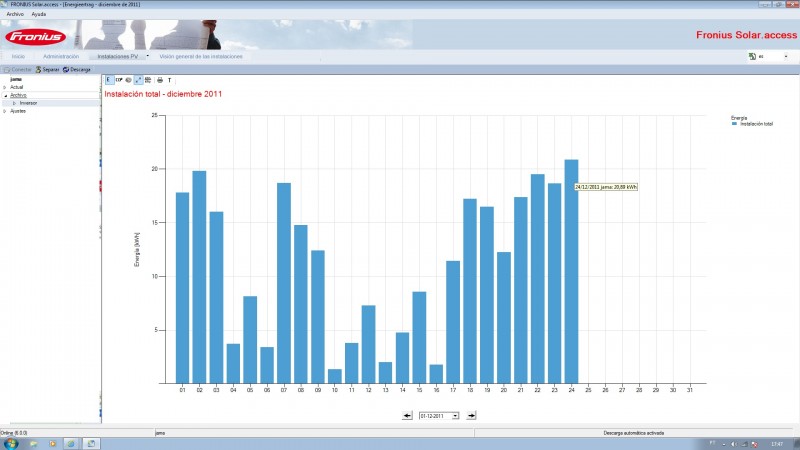Select the Archivo tree item

(18, 95)
